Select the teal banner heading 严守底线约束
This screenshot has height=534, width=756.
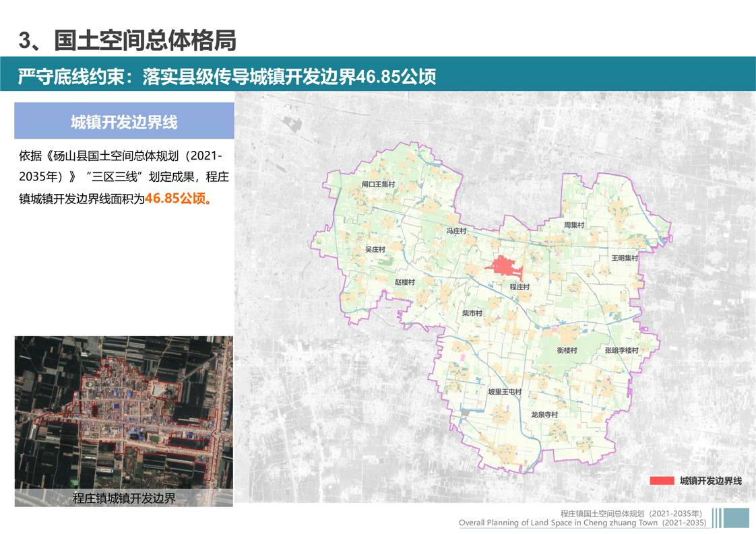point(227,76)
